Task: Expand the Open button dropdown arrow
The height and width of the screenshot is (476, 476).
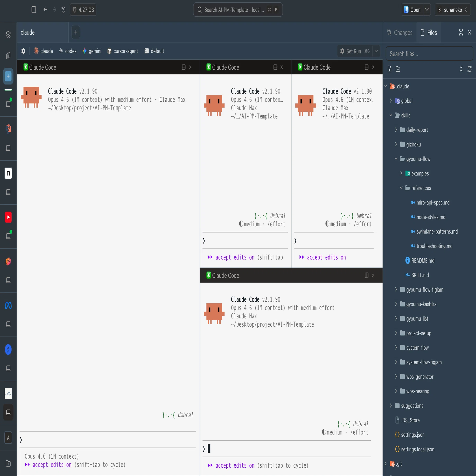Action: coord(427,10)
